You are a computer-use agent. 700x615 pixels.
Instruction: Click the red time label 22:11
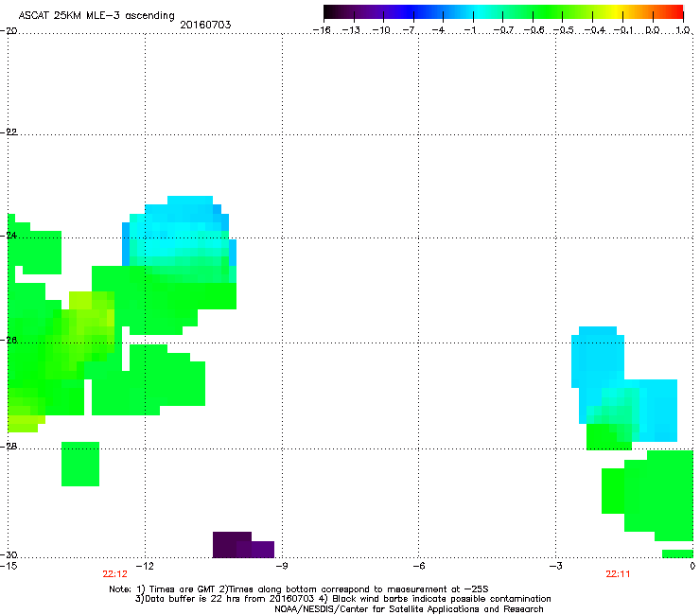[618, 574]
